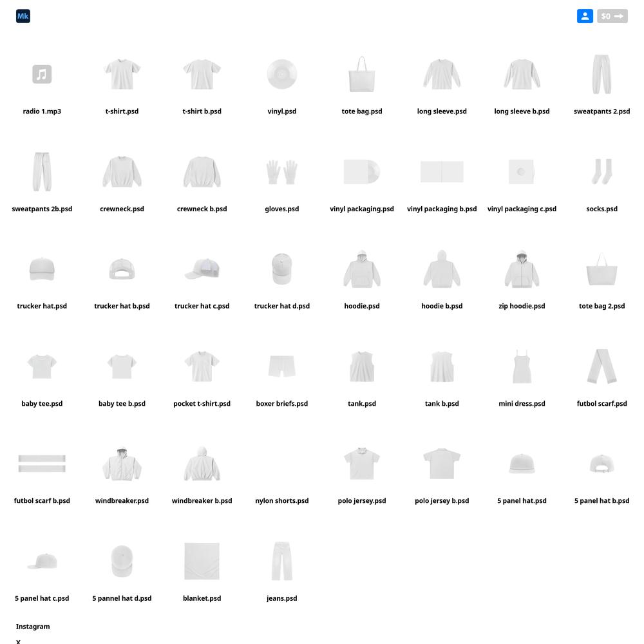Open the crewneck b.psd image
Screen dimensions: 644x644
click(202, 172)
